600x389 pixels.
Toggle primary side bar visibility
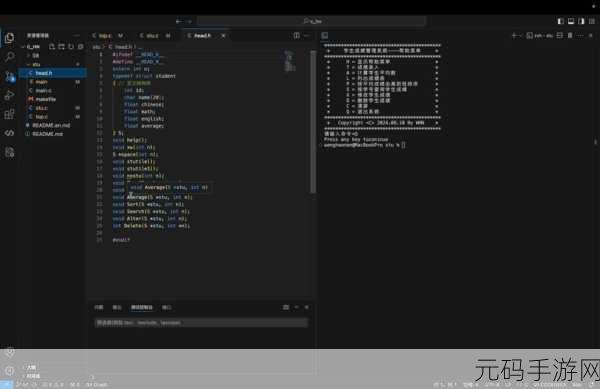pos(561,21)
